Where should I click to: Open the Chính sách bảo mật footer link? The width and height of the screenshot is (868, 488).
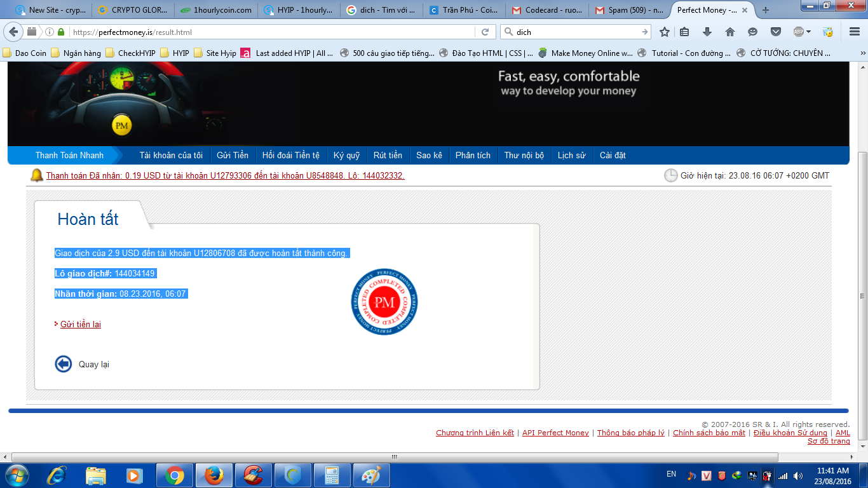point(709,433)
